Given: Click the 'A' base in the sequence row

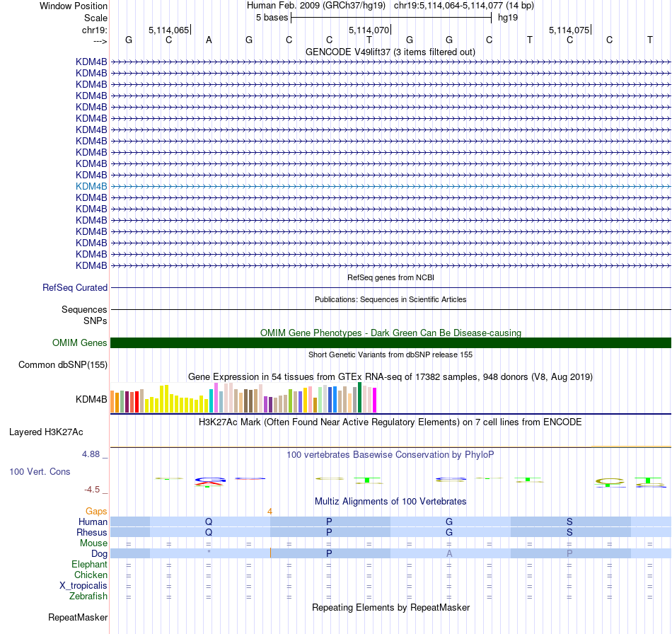Looking at the screenshot, I should (x=209, y=40).
